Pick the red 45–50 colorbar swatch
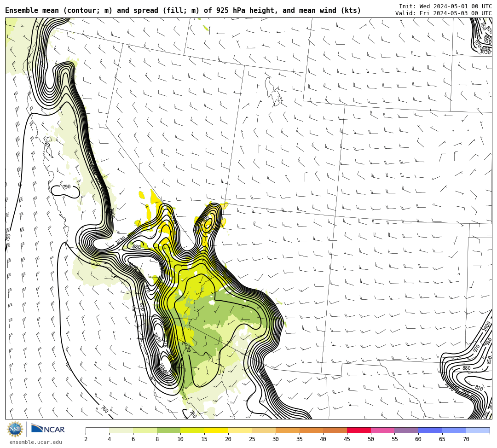This screenshot has height=448, width=497. coord(359,430)
